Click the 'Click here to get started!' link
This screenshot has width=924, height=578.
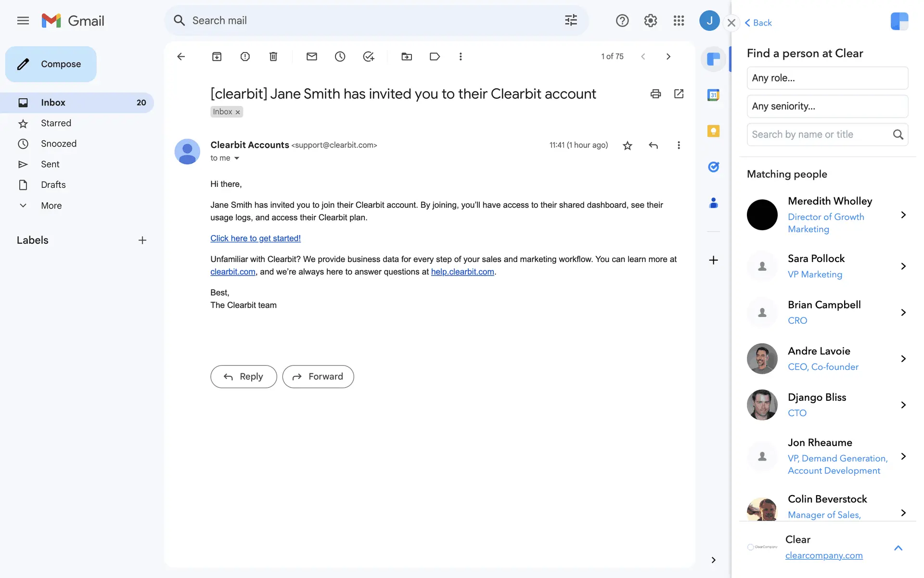point(255,238)
